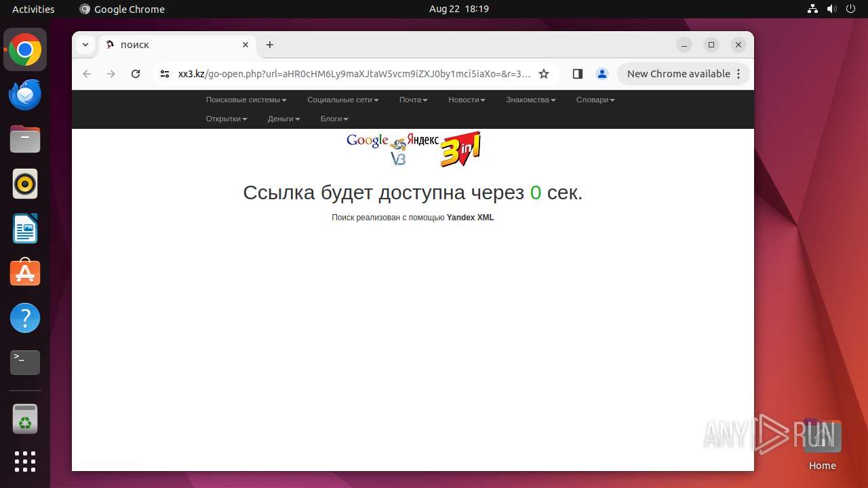This screenshot has width=868, height=488.
Task: Maximize the Chrome window
Action: 711,45
